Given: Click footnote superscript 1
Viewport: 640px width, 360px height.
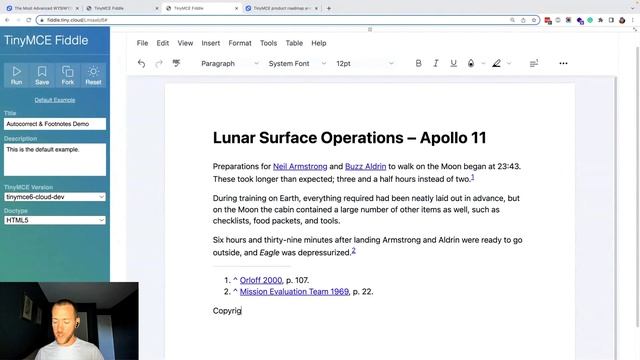Looking at the screenshot, I should [473, 177].
